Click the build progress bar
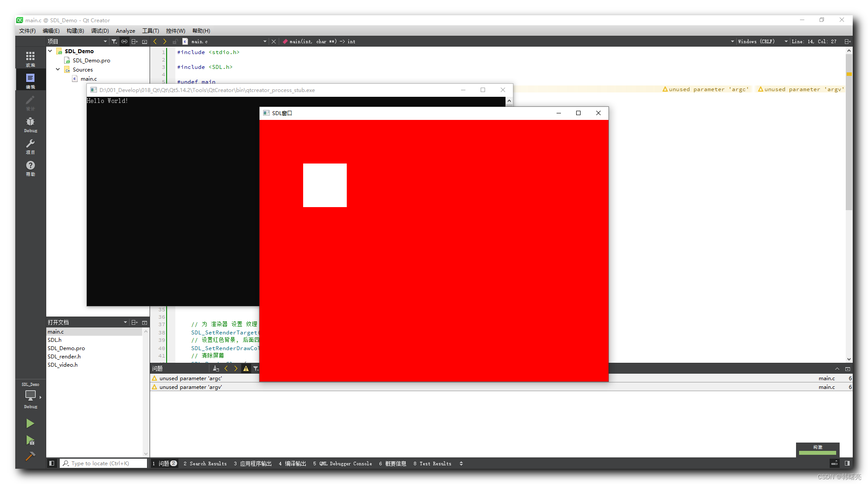868x484 pixels. 817,453
